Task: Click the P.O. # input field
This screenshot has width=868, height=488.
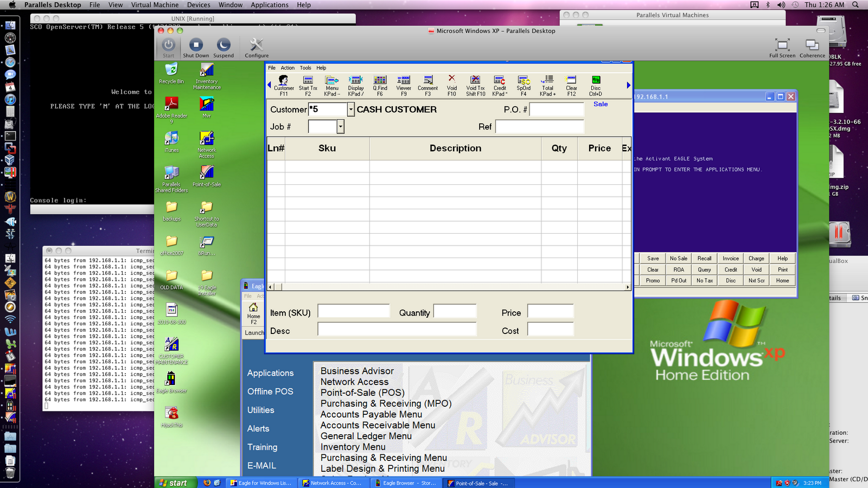Action: [557, 110]
